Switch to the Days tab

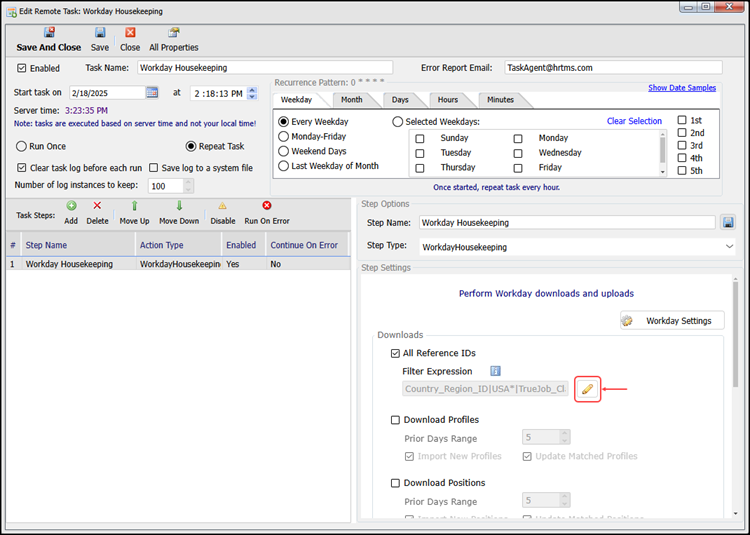pos(400,100)
